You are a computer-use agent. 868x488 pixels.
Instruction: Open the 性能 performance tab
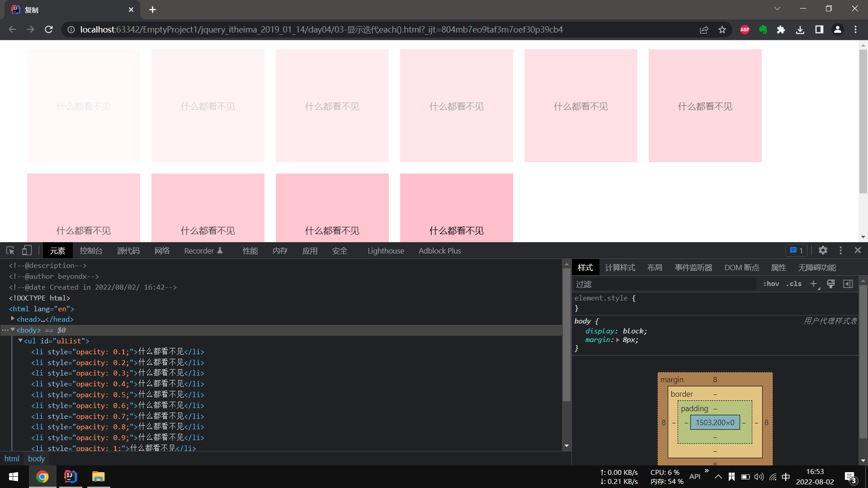(250, 251)
